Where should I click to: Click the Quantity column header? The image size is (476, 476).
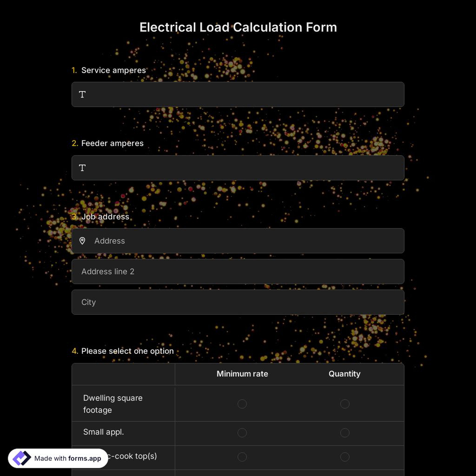click(345, 374)
